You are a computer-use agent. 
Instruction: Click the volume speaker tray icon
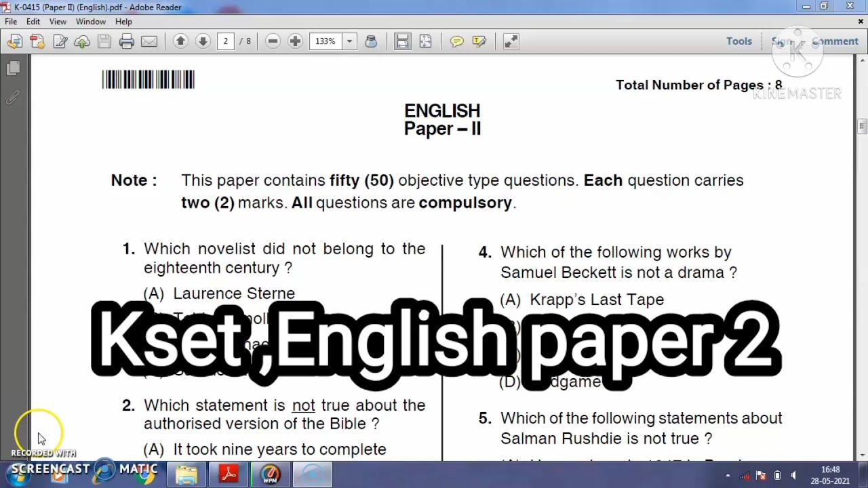(793, 476)
